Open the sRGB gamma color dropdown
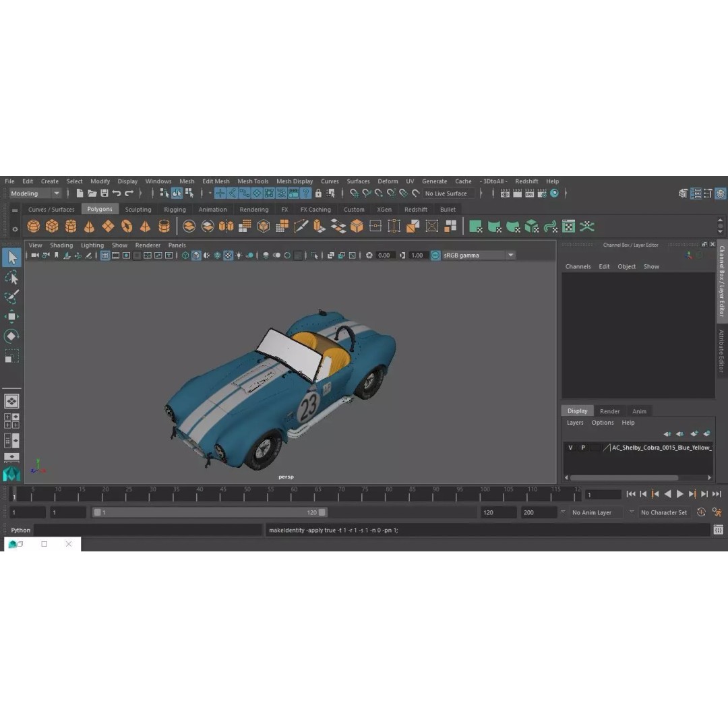 point(478,255)
